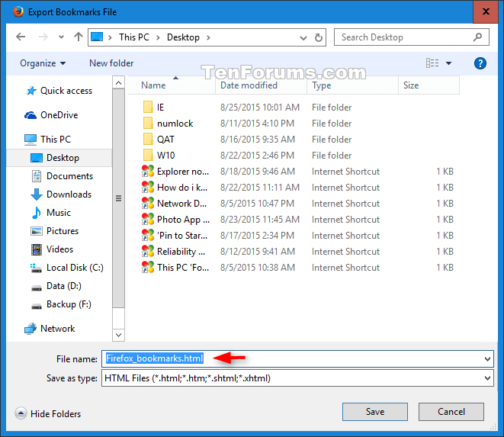Click 'This PC' in address breadcrumb
This screenshot has height=437, width=504.
click(x=134, y=37)
